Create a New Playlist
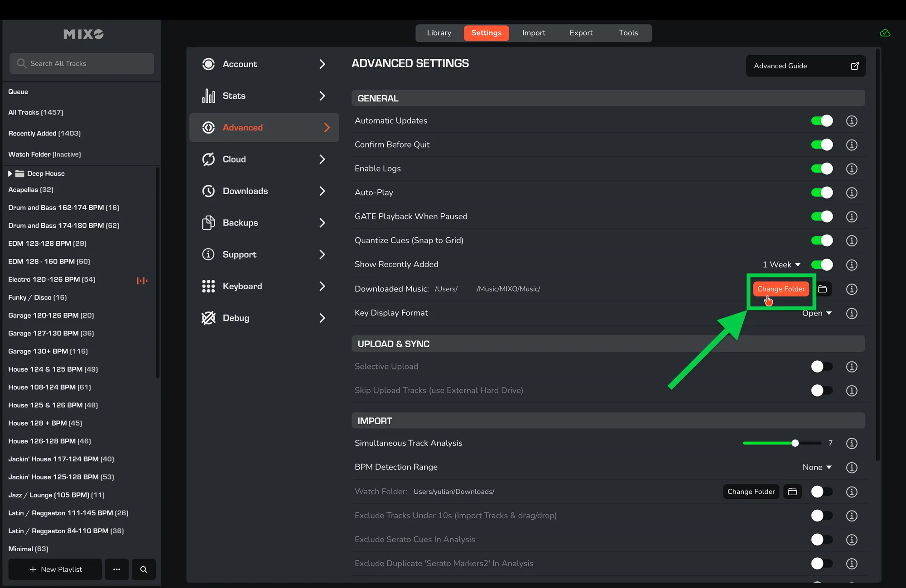The height and width of the screenshot is (588, 906). 55,569
